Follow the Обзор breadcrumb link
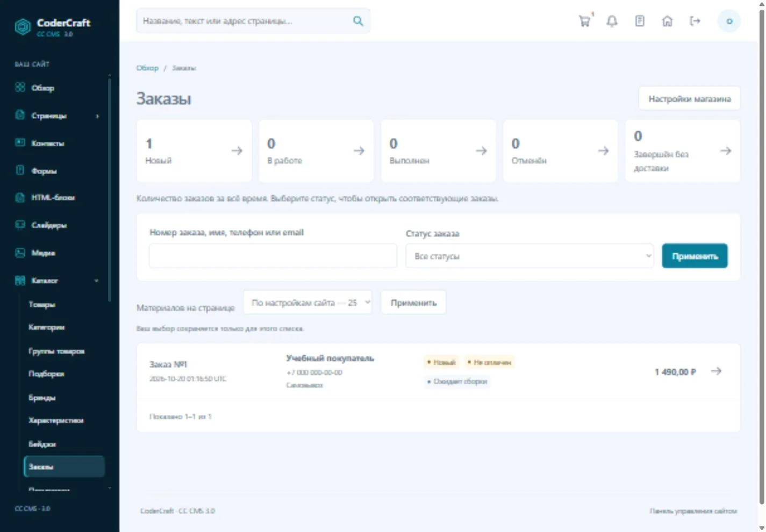The image size is (766, 532). (x=147, y=68)
